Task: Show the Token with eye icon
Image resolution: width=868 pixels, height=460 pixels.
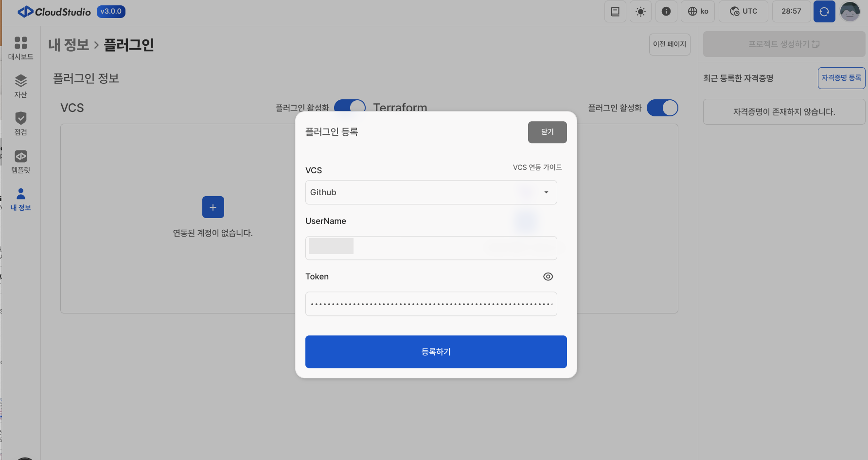Action: 548,276
